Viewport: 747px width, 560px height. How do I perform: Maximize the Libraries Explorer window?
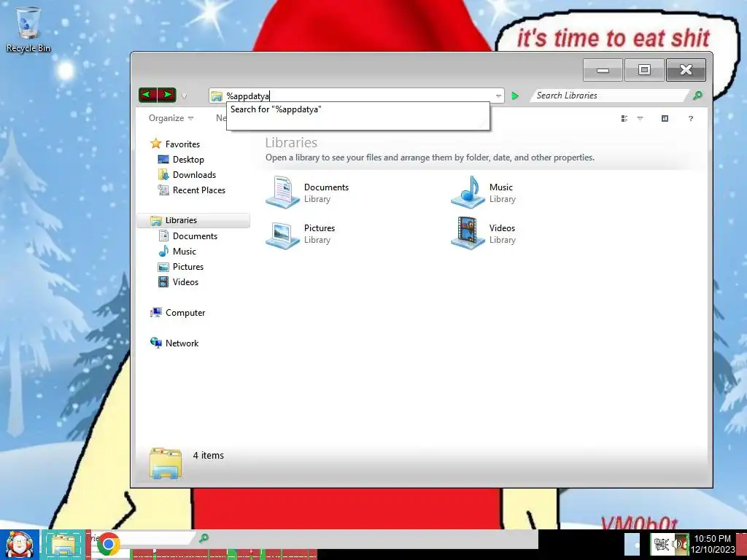[x=644, y=70]
